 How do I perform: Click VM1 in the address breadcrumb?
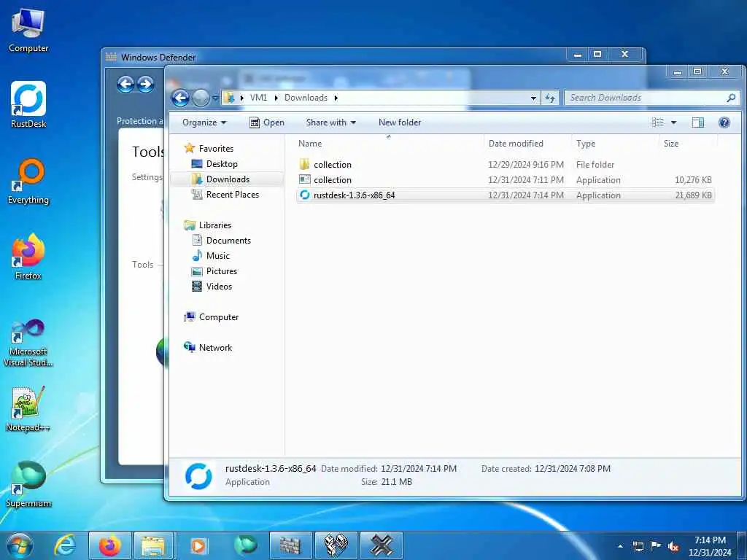tap(258, 98)
